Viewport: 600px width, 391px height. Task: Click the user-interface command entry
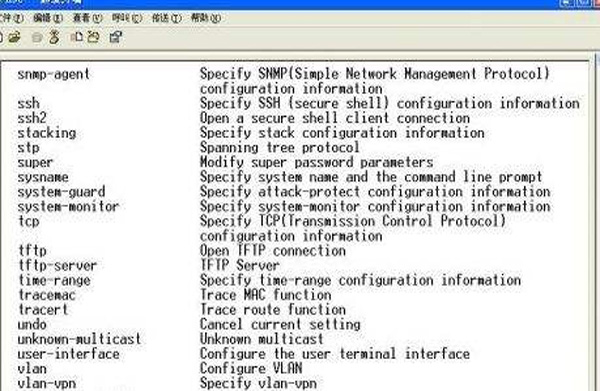click(x=68, y=354)
